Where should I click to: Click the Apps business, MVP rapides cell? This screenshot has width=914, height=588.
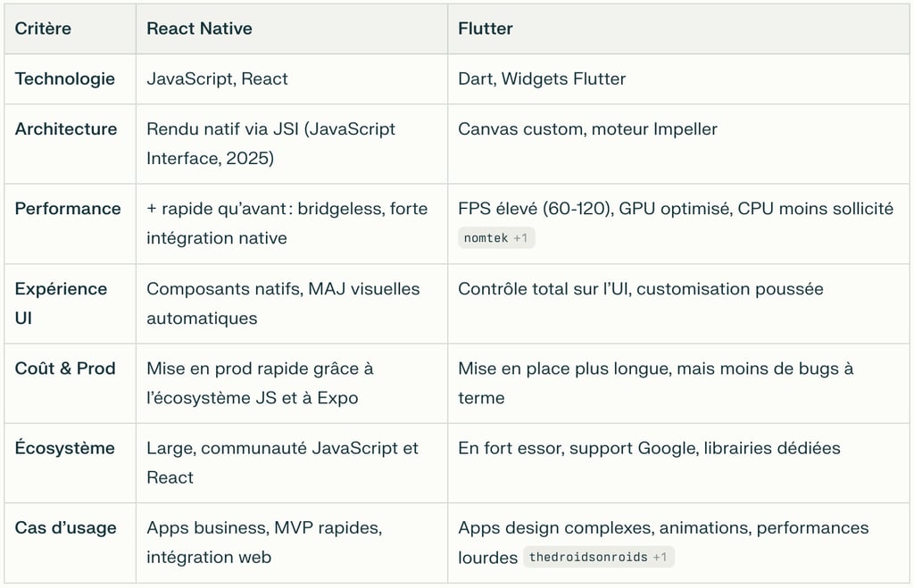click(x=264, y=542)
